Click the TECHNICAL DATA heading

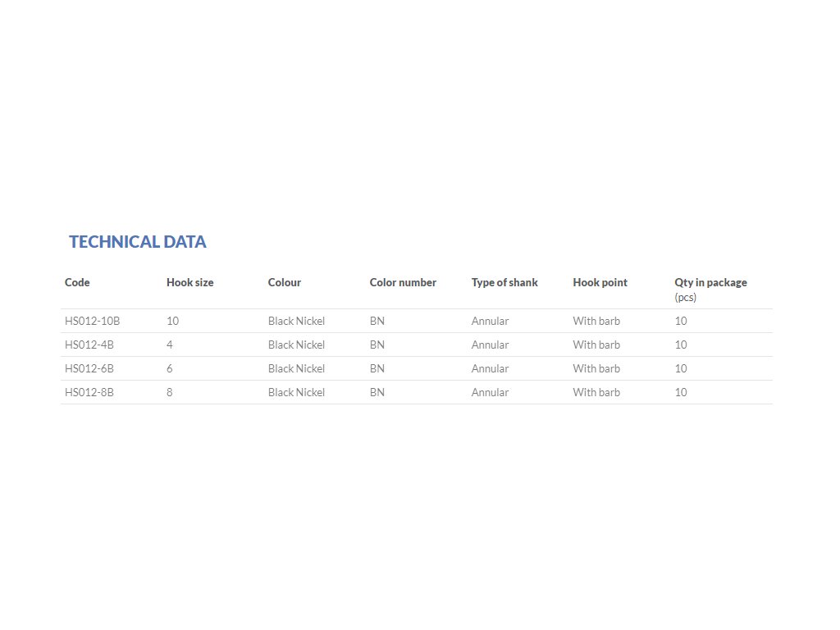pyautogui.click(x=138, y=242)
